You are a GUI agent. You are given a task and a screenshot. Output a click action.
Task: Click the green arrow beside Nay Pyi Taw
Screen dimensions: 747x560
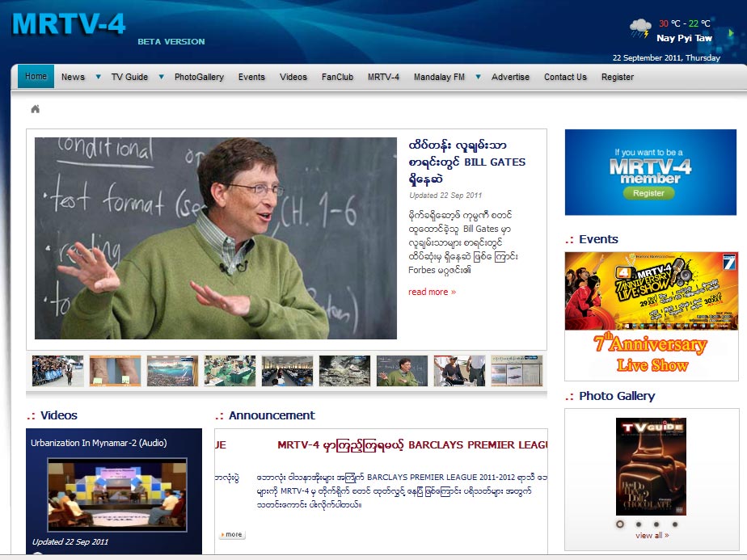[730, 33]
